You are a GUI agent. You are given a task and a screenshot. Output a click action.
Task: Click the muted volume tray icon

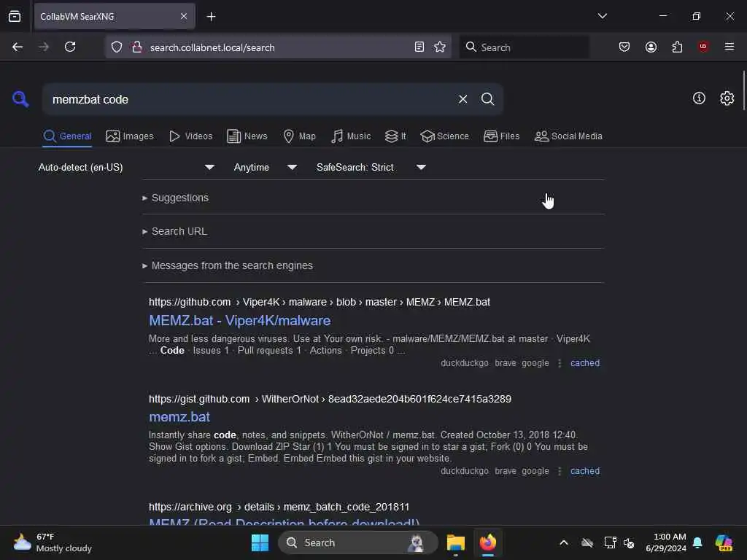point(629,542)
